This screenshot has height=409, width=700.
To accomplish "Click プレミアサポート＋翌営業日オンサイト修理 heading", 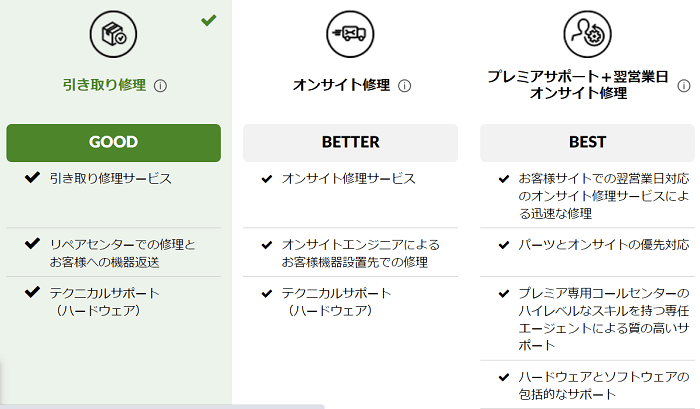I will click(x=578, y=85).
